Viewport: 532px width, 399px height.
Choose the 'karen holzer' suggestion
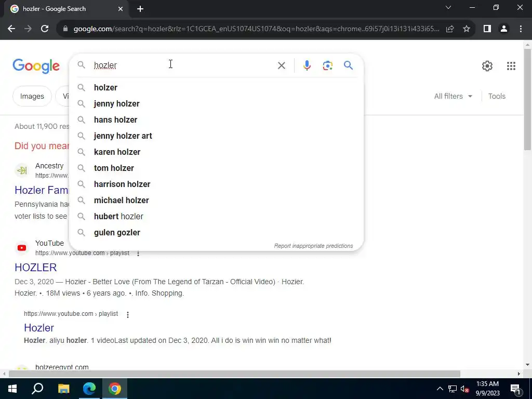pyautogui.click(x=216, y=152)
